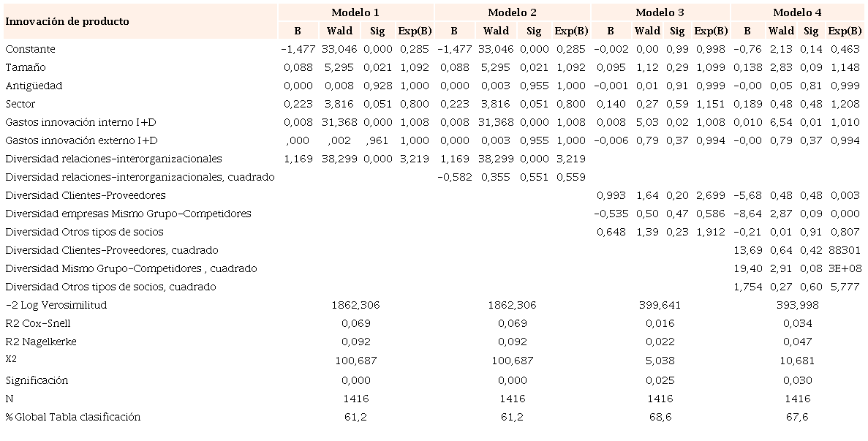868x441 pixels.
Task: Click the Modelo 3 header cell
Action: 660,12
